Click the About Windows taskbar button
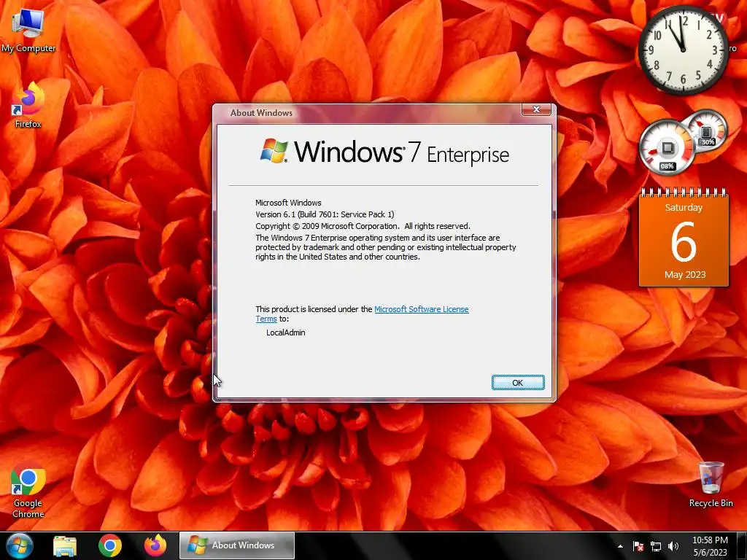This screenshot has height=560, width=747. tap(237, 545)
